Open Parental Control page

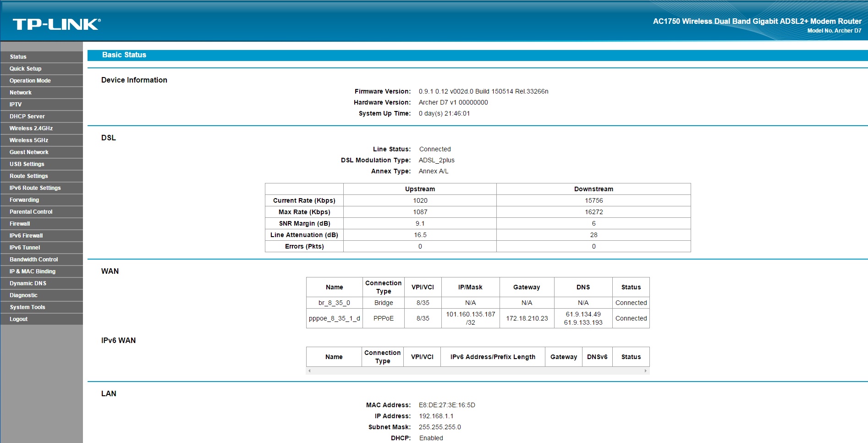(42, 212)
